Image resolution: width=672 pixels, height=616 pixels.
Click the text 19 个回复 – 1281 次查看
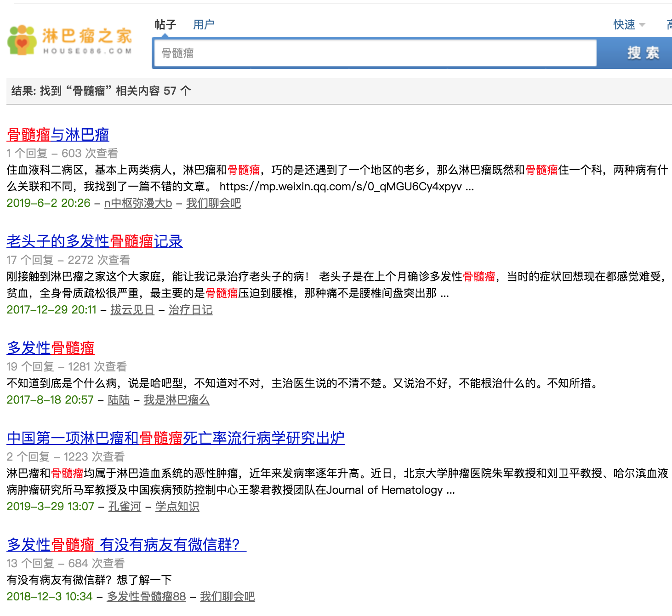pos(67,367)
